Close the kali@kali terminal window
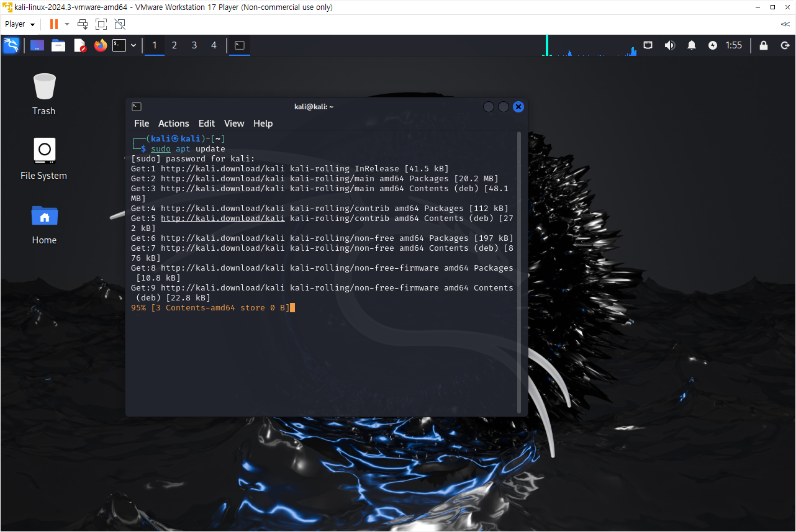This screenshot has height=532, width=796. click(518, 107)
